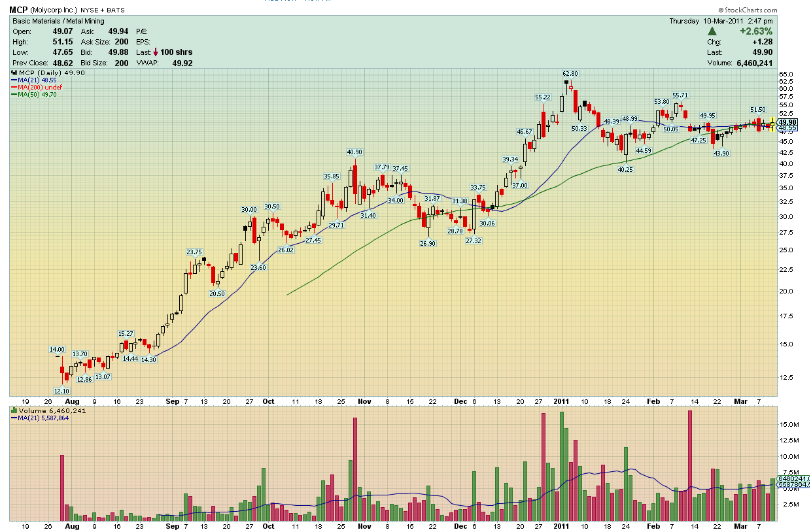This screenshot has width=811, height=532.
Task: Click the 62.80 peak price label
Action: 570,73
